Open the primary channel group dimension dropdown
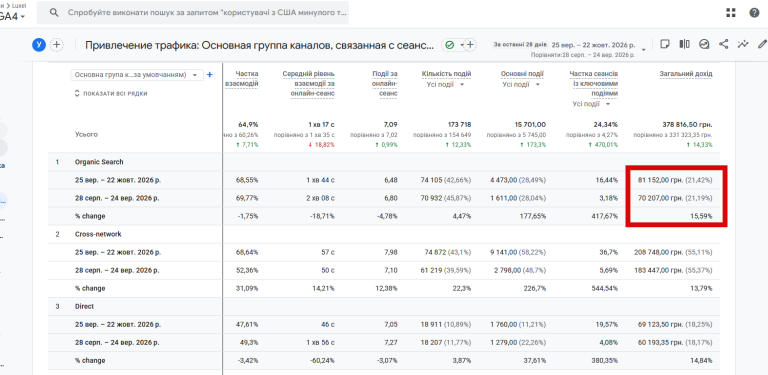 pos(137,75)
